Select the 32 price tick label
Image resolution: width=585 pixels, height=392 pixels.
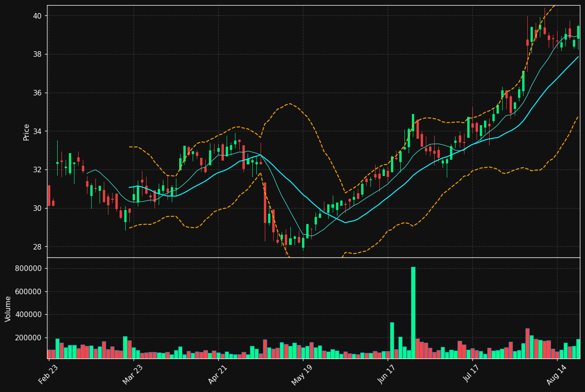[x=37, y=170]
